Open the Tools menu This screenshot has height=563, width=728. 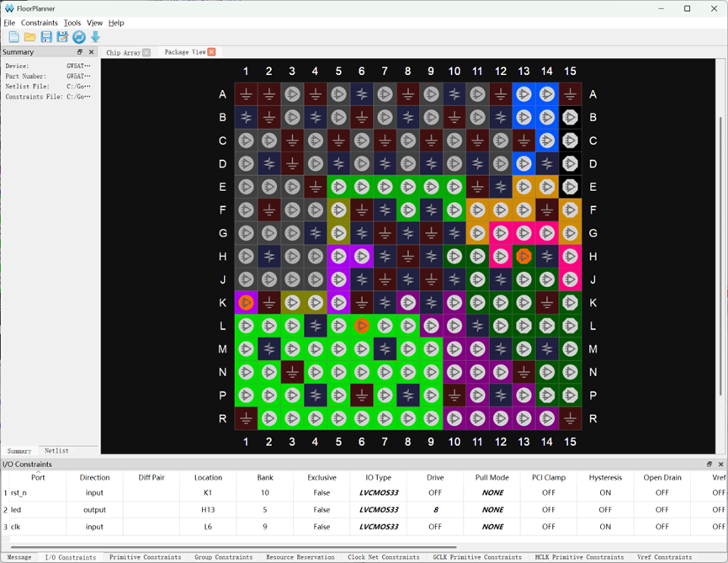click(72, 23)
